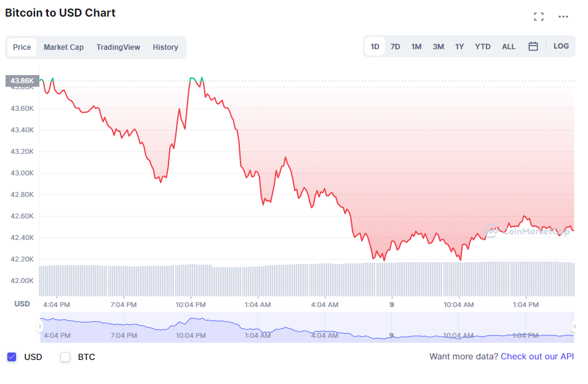Set chart range to 1D
Viewport: 588px width, 384px height.
375,47
